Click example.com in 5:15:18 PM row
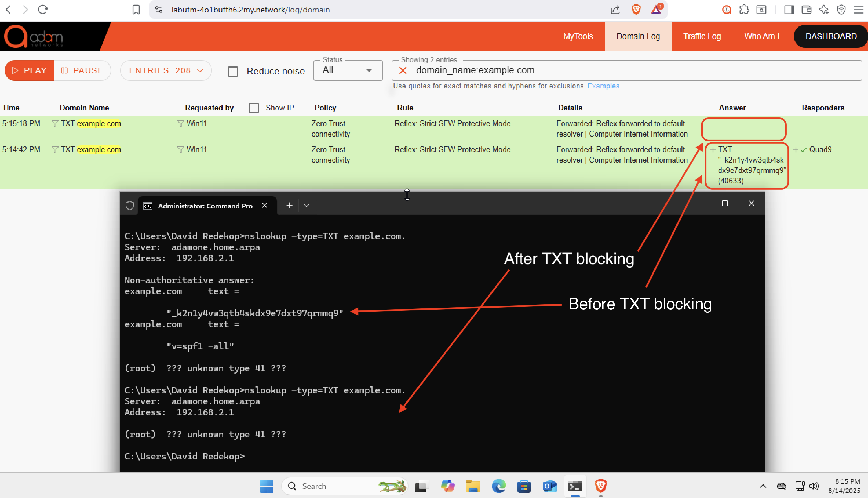The image size is (868, 498). 99,123
